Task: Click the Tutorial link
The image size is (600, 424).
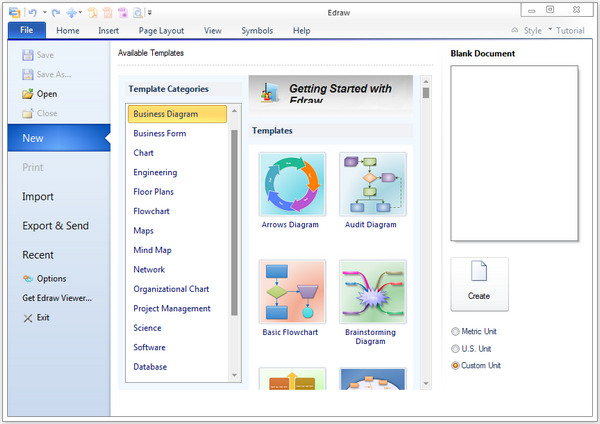Action: pos(570,31)
